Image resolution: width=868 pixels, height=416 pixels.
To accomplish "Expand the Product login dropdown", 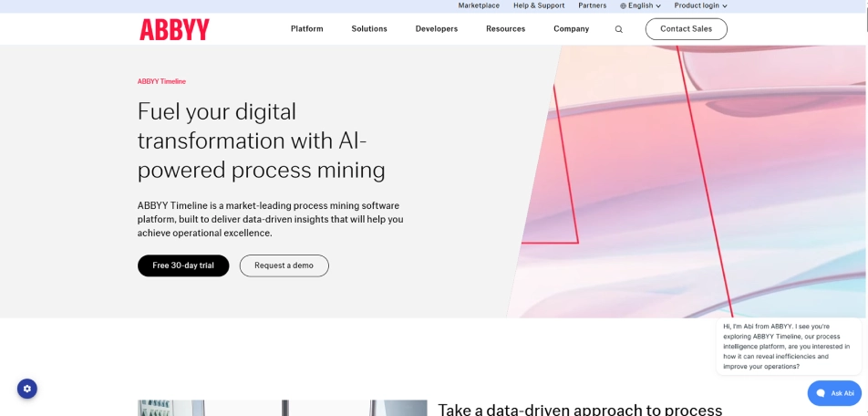I will coord(701,5).
